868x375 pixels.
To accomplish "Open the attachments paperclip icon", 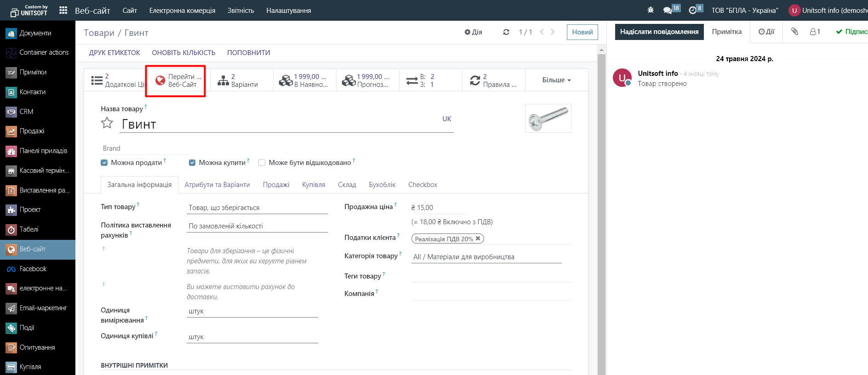I will (x=794, y=32).
